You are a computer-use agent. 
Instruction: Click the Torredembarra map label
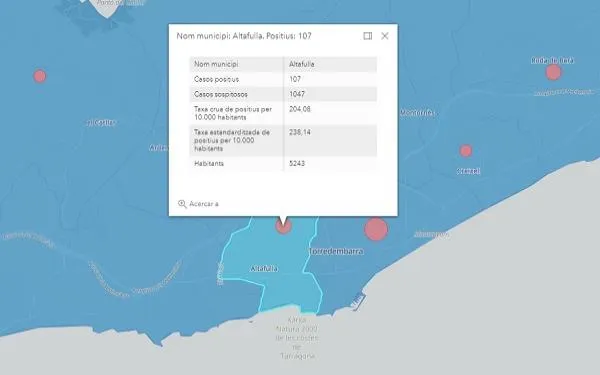(336, 251)
